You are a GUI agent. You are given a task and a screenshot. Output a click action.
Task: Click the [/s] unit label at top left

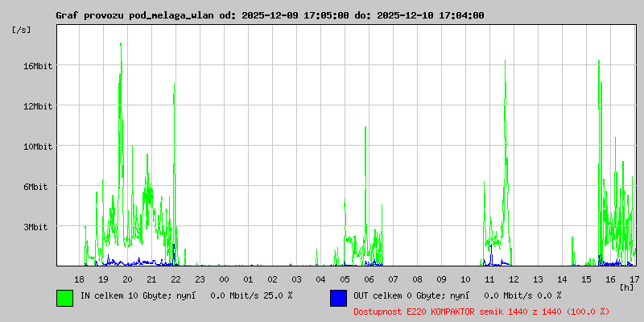pos(22,30)
